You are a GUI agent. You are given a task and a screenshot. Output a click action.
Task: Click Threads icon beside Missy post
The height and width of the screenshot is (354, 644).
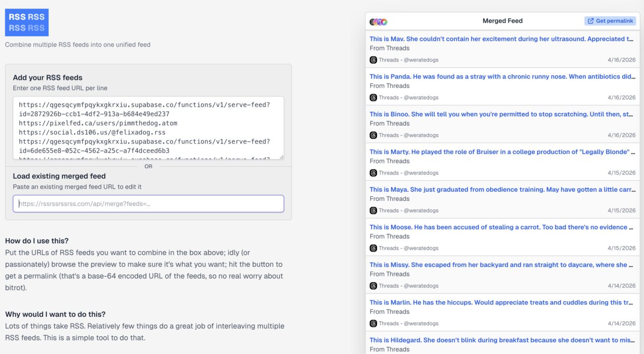coord(373,286)
